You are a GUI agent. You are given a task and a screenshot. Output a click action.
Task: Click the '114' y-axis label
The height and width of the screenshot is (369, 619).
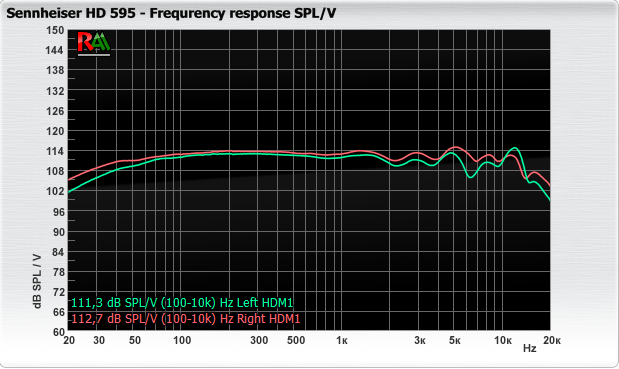pyautogui.click(x=55, y=152)
